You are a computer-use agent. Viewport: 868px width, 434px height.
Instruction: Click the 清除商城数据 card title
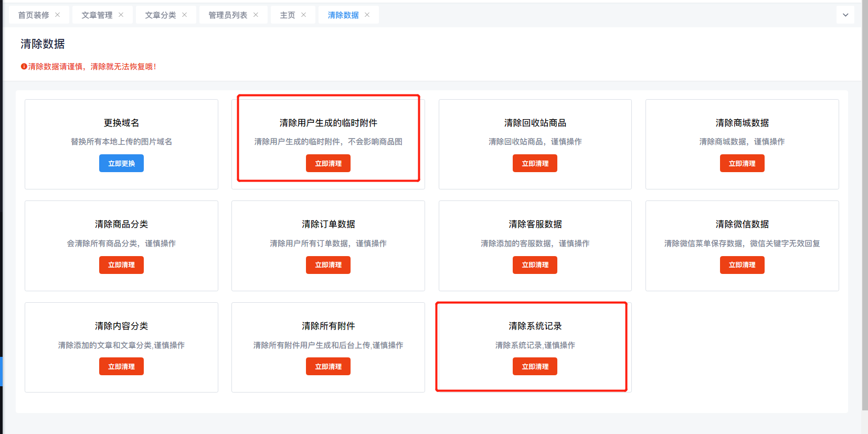[742, 123]
